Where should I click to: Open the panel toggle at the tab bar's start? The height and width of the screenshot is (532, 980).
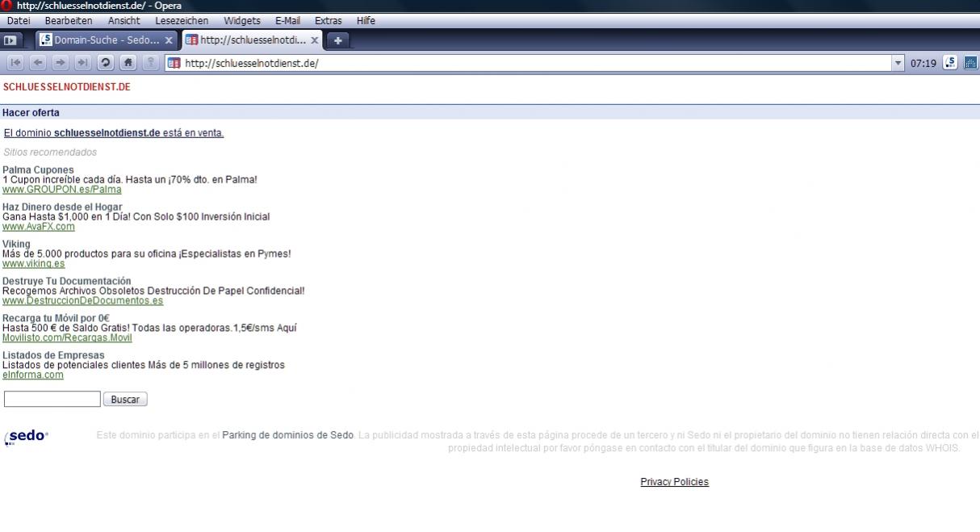[10, 40]
